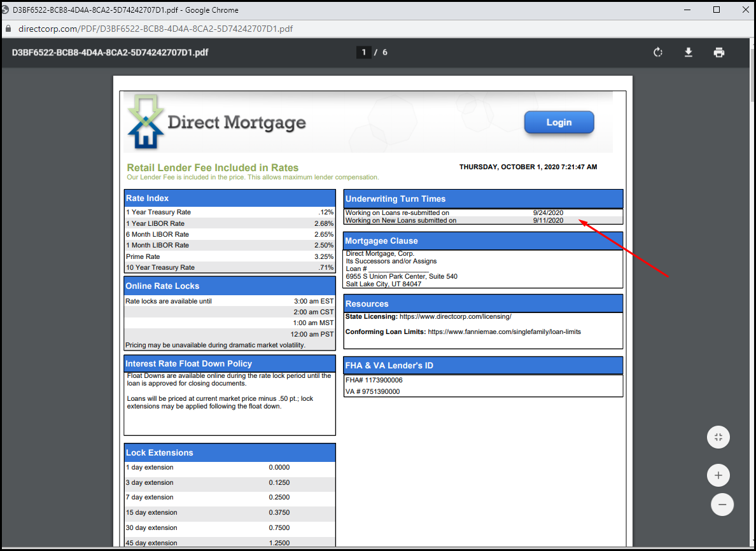The image size is (756, 551).
Task: Click the new loans date 9/11/2020
Action: (x=548, y=220)
